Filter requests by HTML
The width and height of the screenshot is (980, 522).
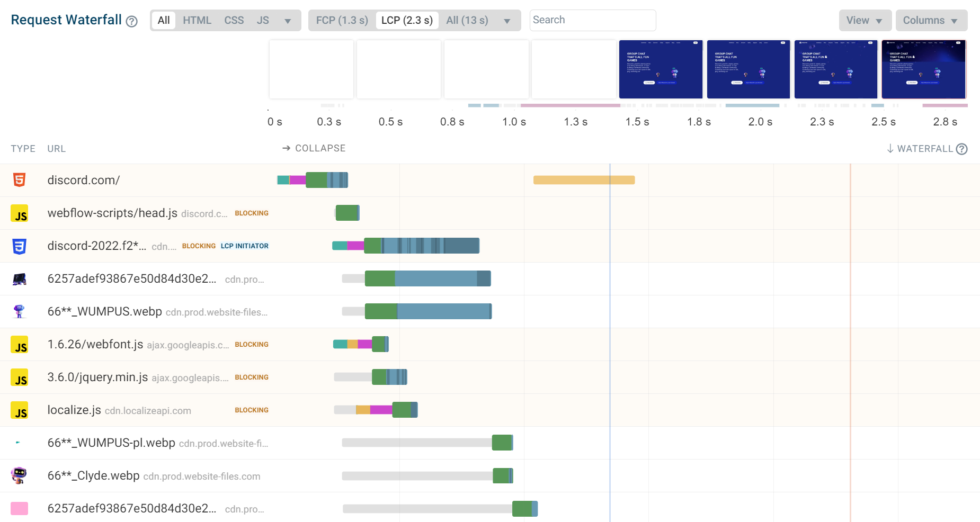[x=197, y=20]
